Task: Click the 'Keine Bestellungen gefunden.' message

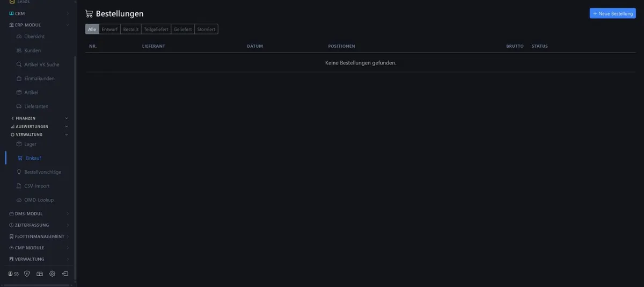Action: (361, 63)
